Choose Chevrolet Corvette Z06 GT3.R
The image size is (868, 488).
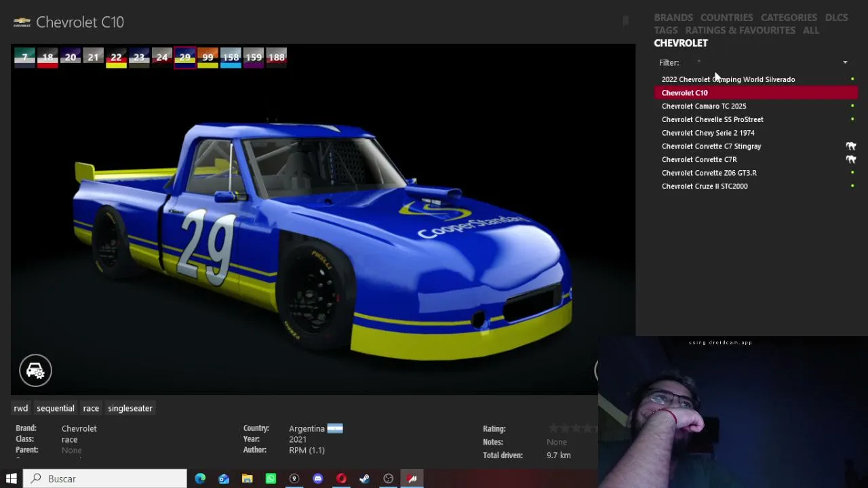(756, 173)
